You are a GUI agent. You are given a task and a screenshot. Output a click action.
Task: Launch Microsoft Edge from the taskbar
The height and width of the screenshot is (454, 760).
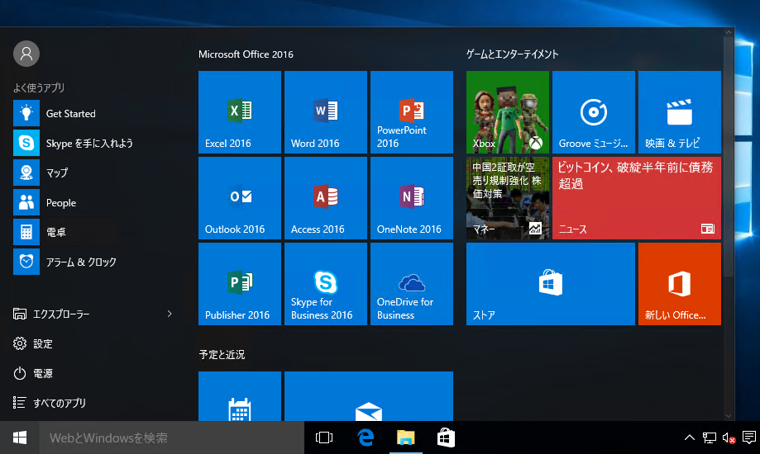pyautogui.click(x=365, y=438)
